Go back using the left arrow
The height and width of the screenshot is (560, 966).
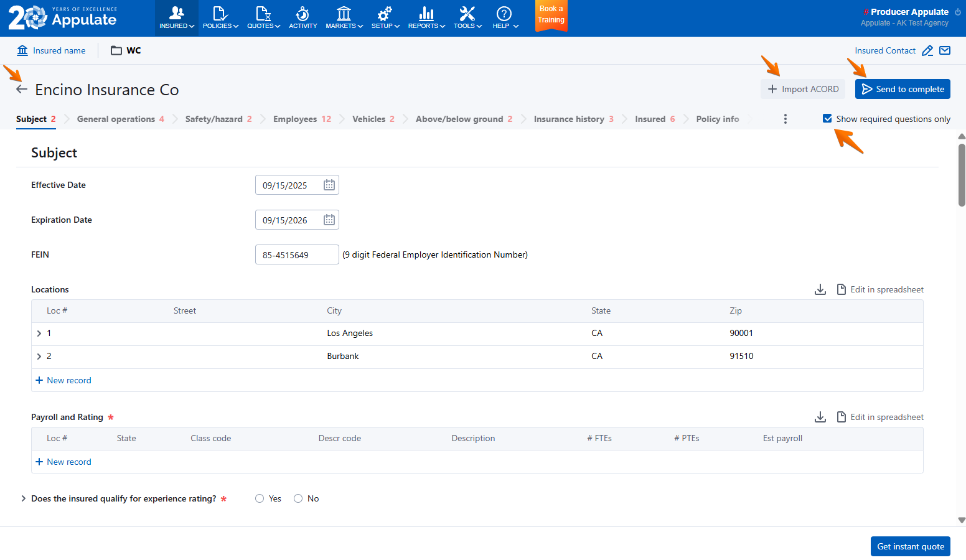tap(22, 90)
